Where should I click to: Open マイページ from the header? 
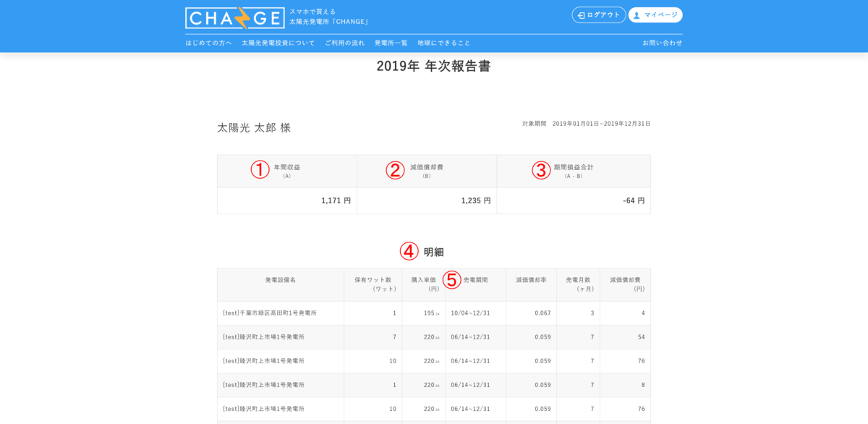655,15
